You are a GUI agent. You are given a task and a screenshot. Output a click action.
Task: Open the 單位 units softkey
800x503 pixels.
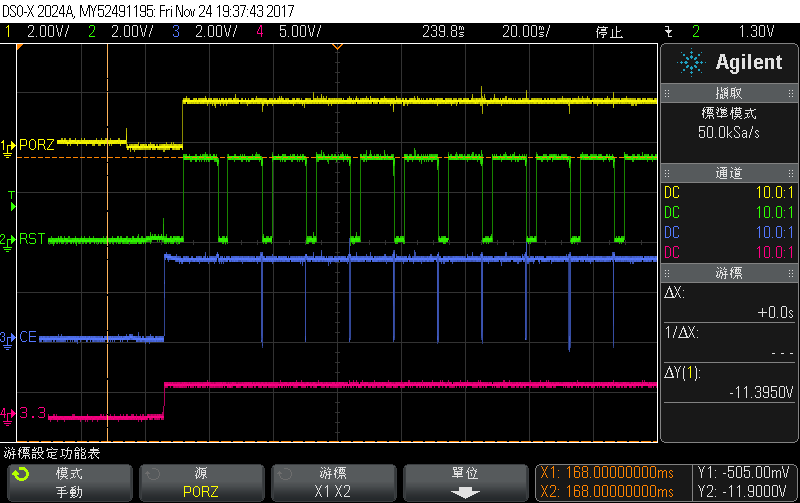point(465,483)
